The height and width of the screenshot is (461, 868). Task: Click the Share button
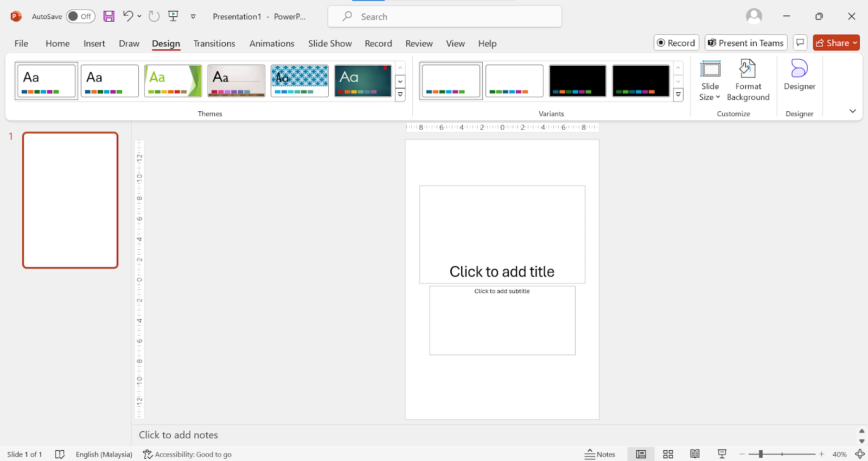(836, 43)
